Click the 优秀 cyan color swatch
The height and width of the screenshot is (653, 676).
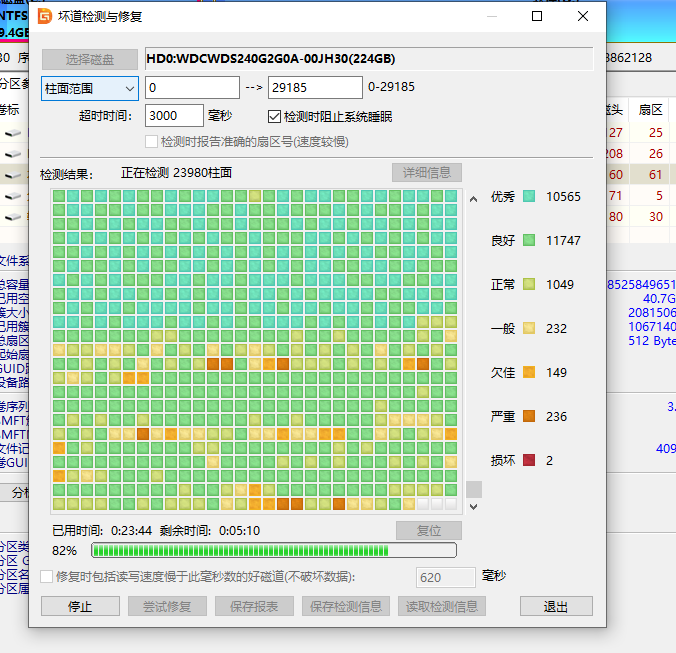click(529, 196)
